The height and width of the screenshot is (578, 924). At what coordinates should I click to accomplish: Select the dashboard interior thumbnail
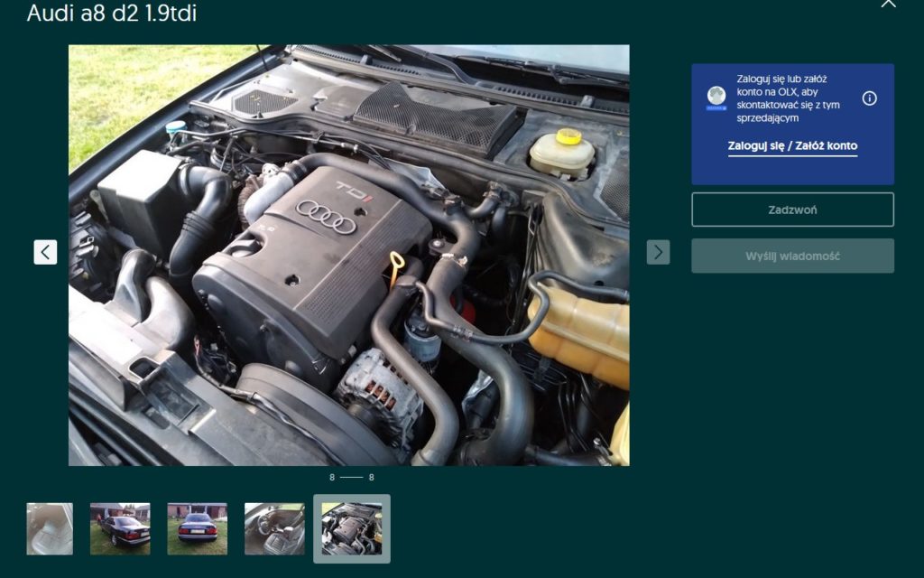(x=274, y=529)
